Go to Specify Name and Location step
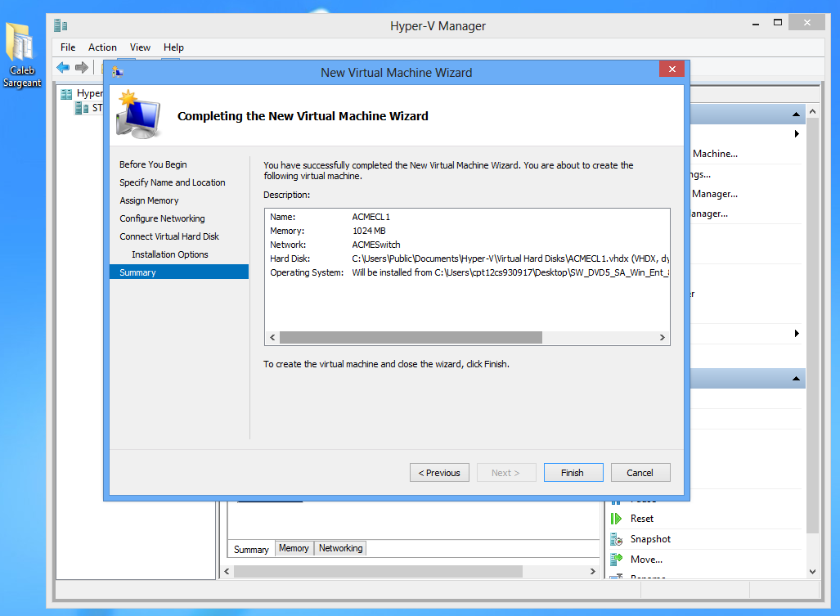 [173, 182]
